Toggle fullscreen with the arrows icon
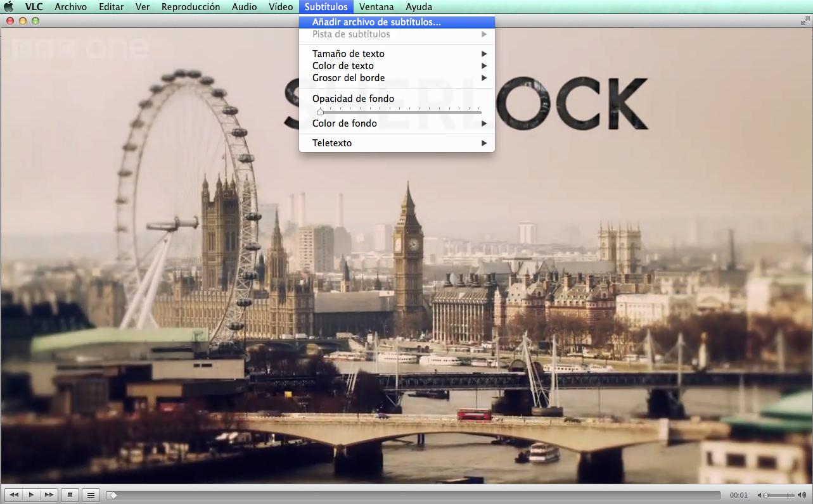The width and height of the screenshot is (813, 504). coord(805,21)
